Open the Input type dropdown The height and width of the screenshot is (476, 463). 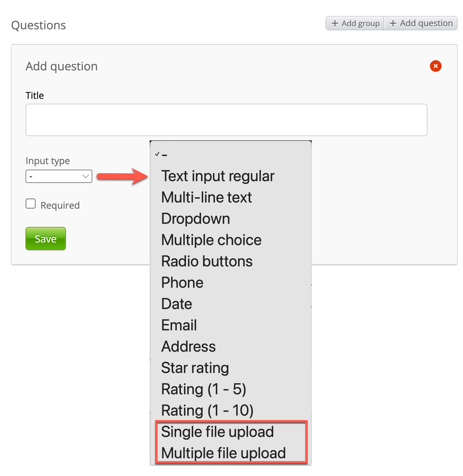coord(59,176)
